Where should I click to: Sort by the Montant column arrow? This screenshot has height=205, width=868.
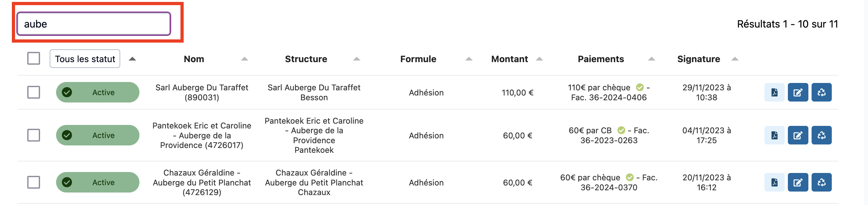tap(539, 59)
